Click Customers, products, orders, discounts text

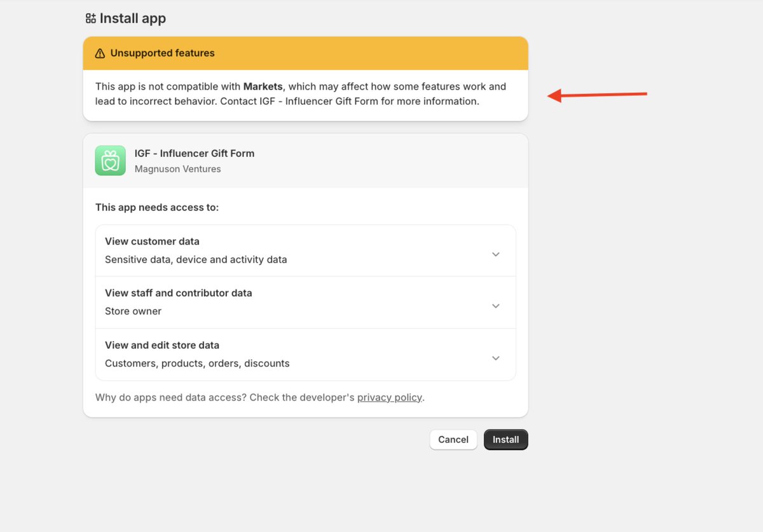point(197,364)
